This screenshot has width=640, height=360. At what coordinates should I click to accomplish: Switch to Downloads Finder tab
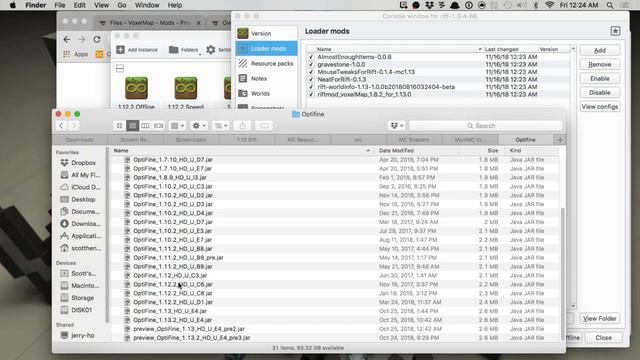(x=80, y=140)
